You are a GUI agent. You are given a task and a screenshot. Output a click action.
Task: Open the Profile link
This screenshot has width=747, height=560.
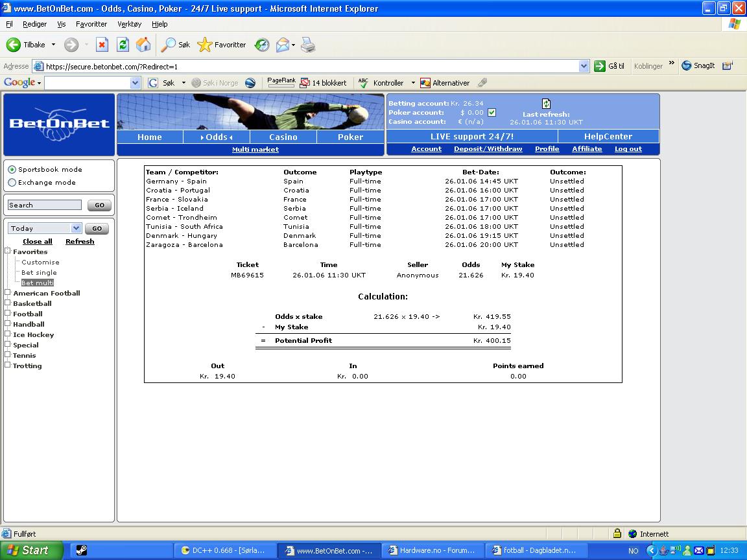(x=547, y=149)
